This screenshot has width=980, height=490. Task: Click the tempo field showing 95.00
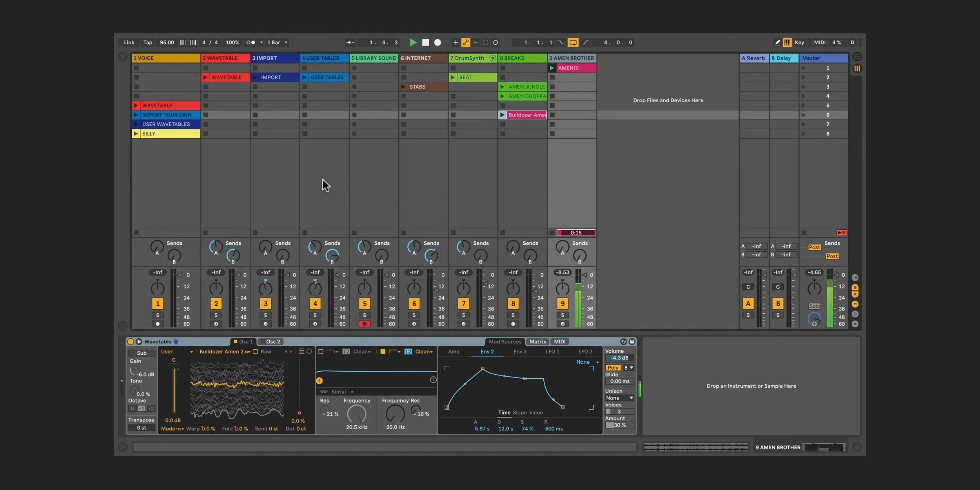pos(167,42)
